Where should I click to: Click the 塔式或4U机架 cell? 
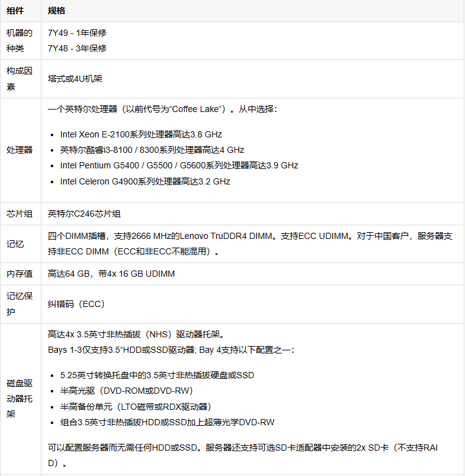point(75,79)
